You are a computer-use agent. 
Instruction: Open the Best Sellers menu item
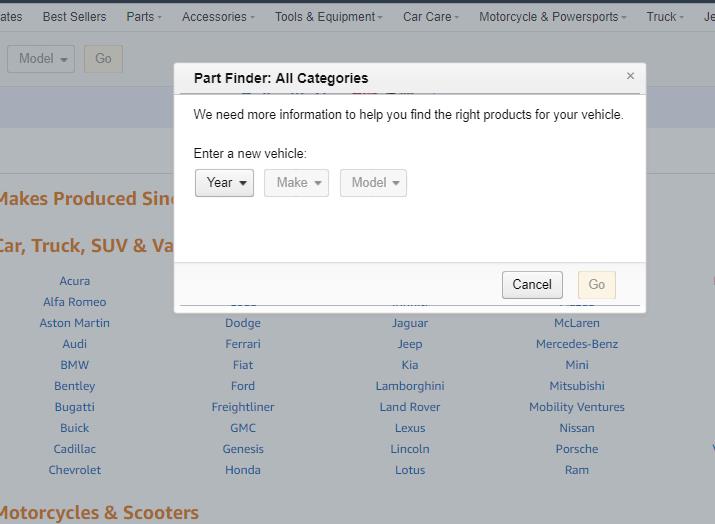click(74, 17)
